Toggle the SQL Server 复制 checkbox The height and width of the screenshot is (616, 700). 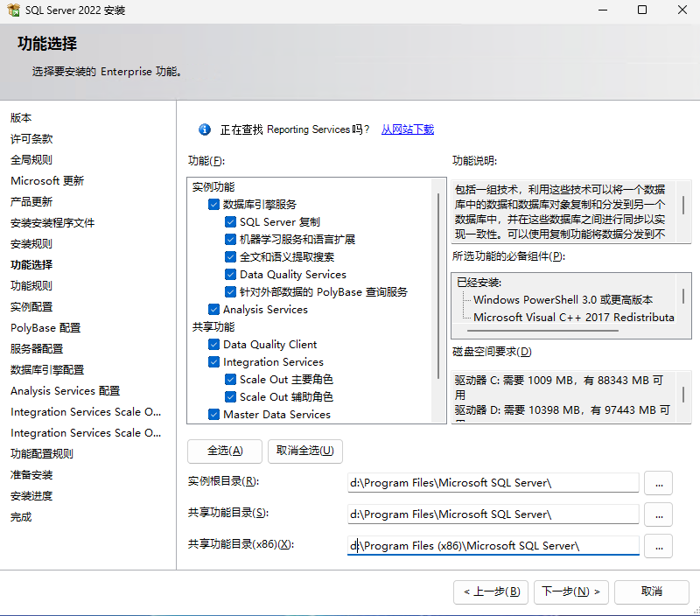[x=230, y=222]
